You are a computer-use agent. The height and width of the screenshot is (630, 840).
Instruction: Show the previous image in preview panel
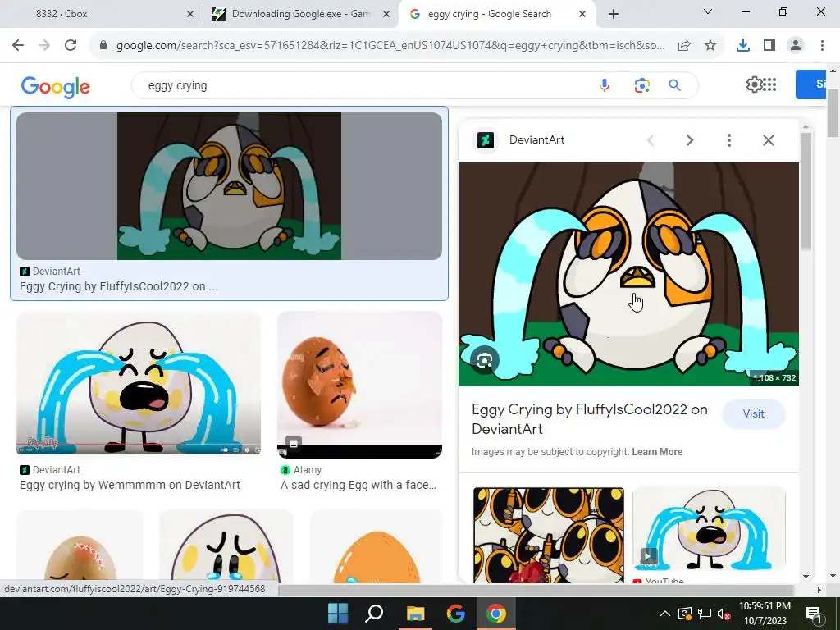pyautogui.click(x=651, y=140)
